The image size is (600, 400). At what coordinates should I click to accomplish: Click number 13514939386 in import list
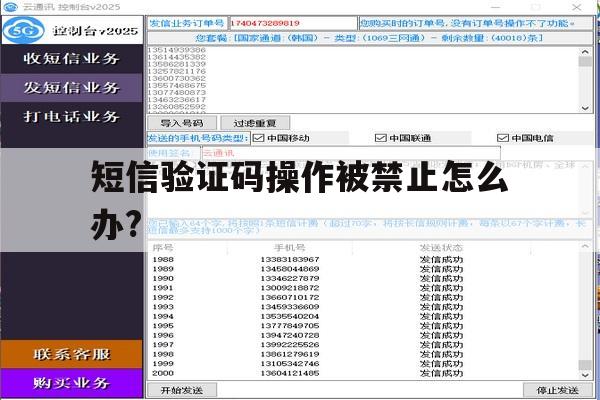point(177,50)
